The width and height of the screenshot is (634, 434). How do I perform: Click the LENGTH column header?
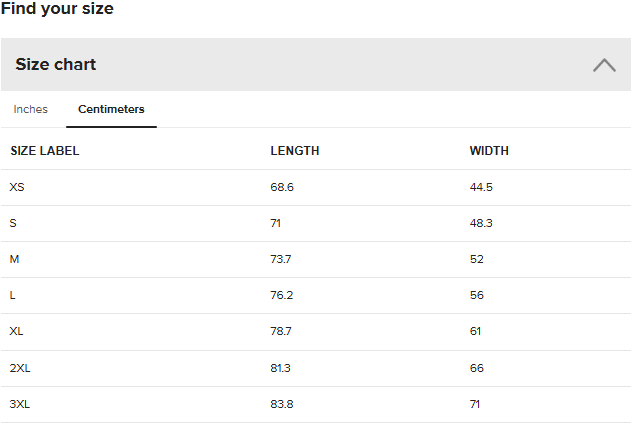click(x=295, y=151)
